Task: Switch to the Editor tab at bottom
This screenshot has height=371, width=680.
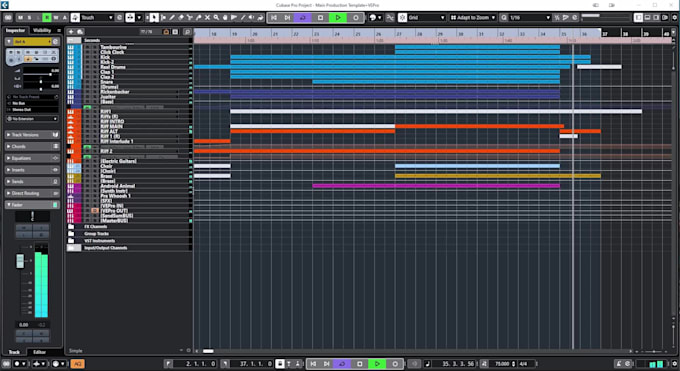Action: [39, 352]
